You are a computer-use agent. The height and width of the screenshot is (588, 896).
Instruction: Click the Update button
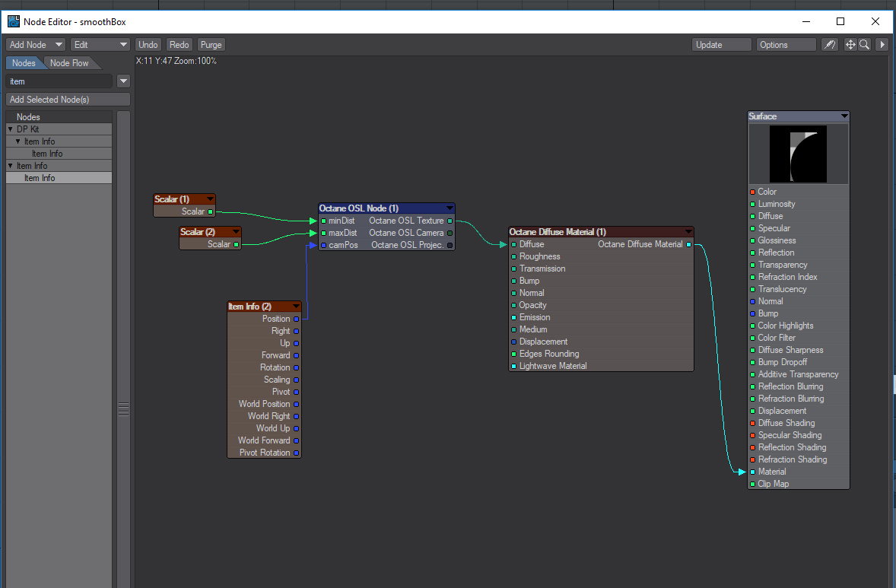(x=721, y=45)
